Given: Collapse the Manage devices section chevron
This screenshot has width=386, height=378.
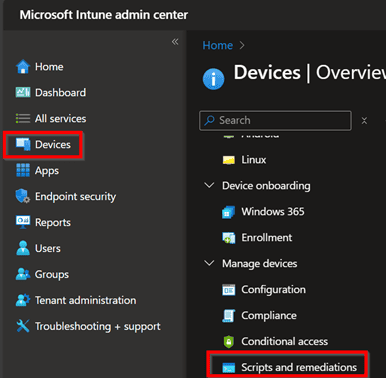Looking at the screenshot, I should pyautogui.click(x=209, y=263).
